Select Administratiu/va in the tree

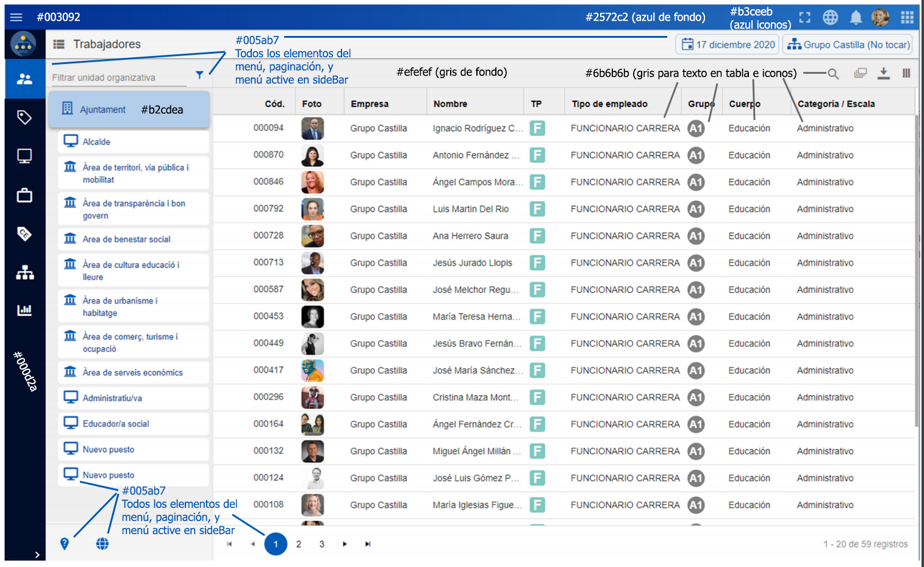(x=134, y=398)
